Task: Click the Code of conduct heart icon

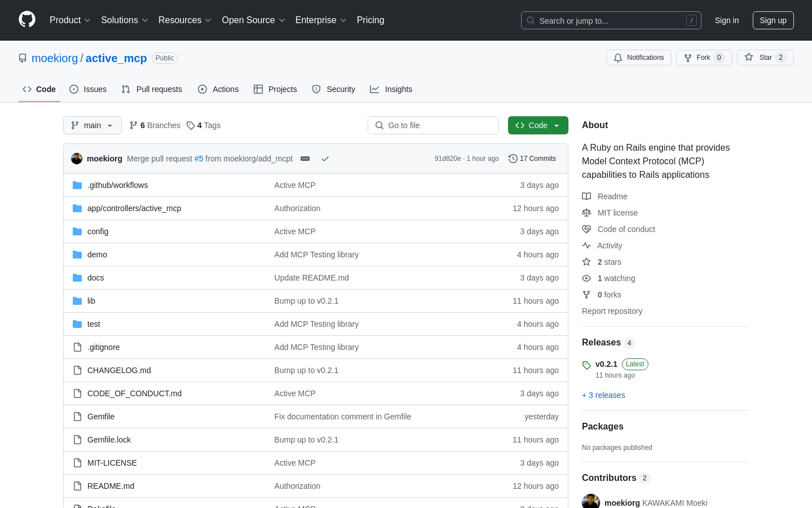Action: (x=586, y=229)
